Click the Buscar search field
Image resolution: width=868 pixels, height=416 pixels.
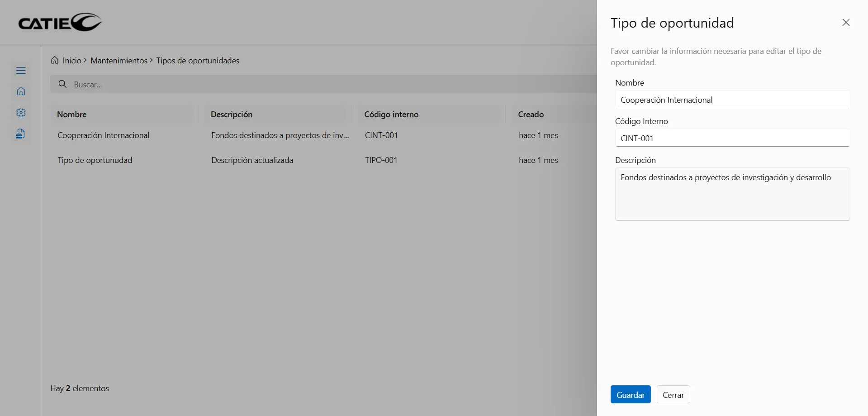(x=317, y=84)
